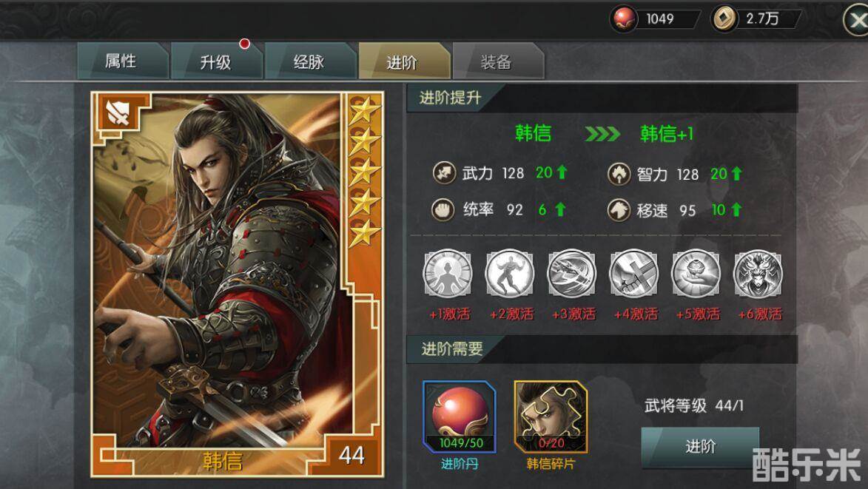Select the +1激活 skill icon
The height and width of the screenshot is (489, 868).
(448, 274)
